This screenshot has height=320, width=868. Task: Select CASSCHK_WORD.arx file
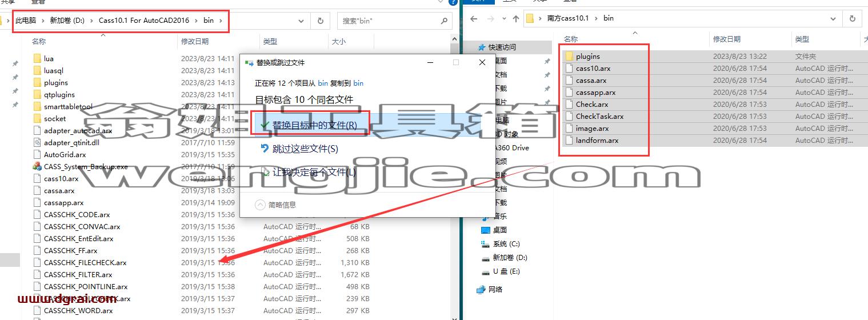[x=78, y=311]
